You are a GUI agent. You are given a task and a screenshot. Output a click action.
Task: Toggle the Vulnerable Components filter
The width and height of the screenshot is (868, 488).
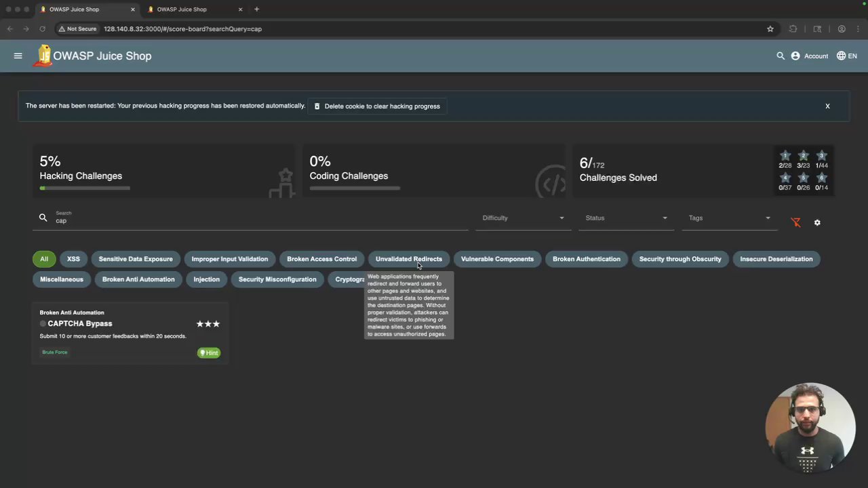click(x=497, y=259)
